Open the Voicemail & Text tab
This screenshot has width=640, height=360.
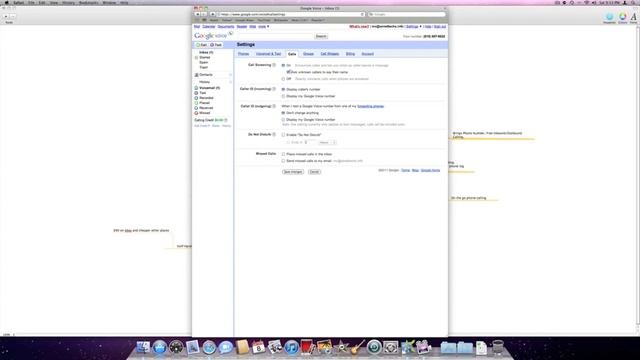coord(268,54)
